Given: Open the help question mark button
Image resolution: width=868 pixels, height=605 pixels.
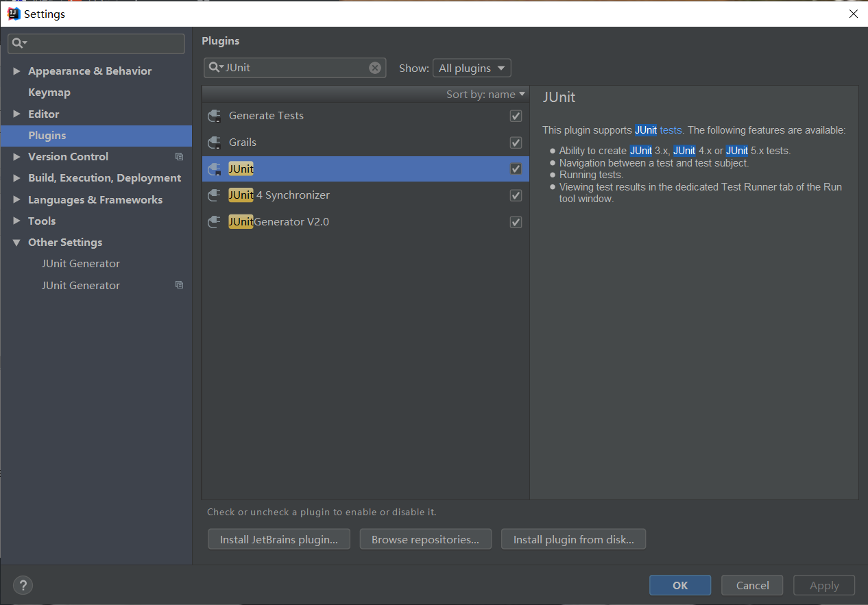Looking at the screenshot, I should point(23,585).
